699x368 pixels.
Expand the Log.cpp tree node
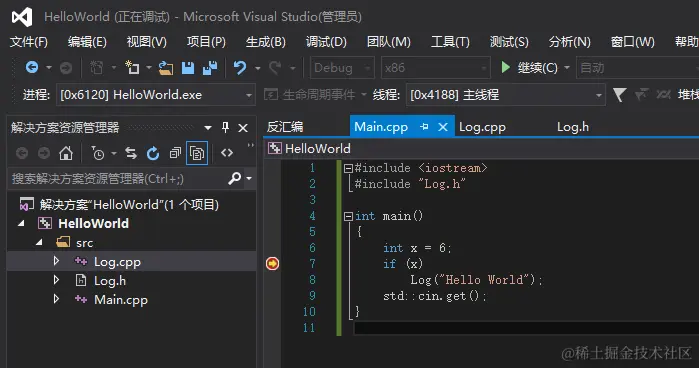(56, 261)
